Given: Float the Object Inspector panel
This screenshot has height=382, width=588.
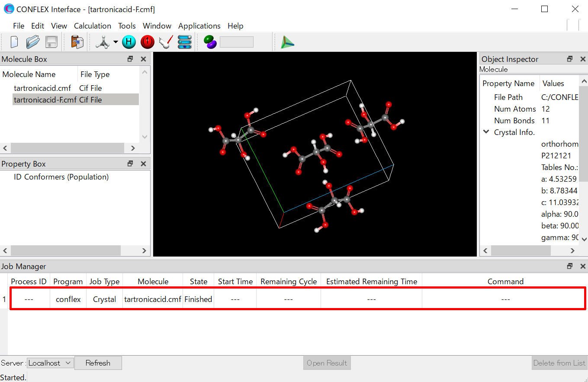Looking at the screenshot, I should pyautogui.click(x=570, y=59).
